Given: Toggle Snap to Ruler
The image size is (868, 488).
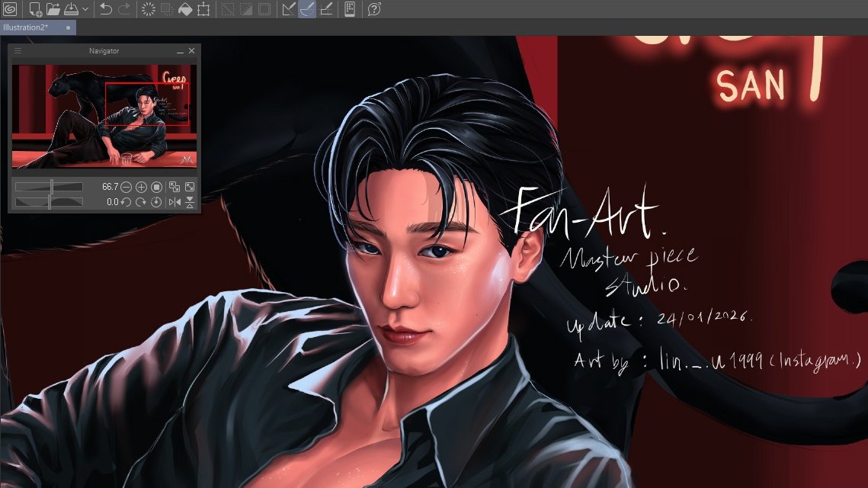Looking at the screenshot, I should click(x=288, y=9).
